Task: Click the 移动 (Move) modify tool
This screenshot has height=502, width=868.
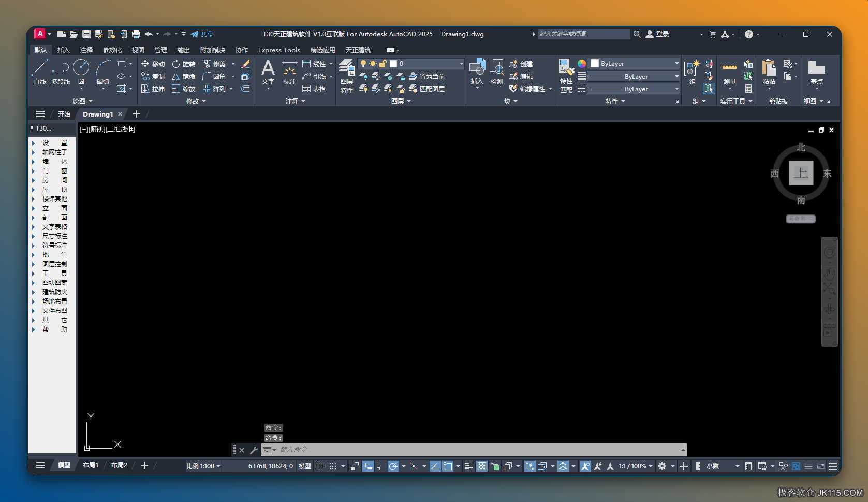Action: (153, 64)
